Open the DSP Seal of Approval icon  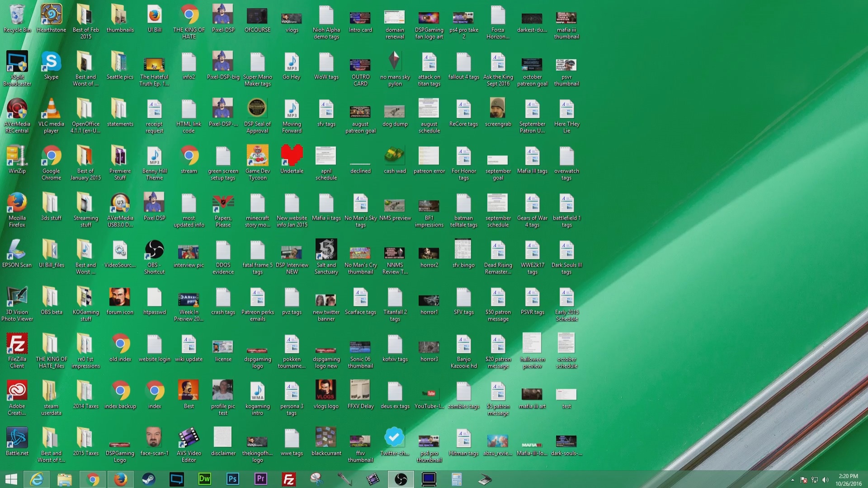coord(257,116)
